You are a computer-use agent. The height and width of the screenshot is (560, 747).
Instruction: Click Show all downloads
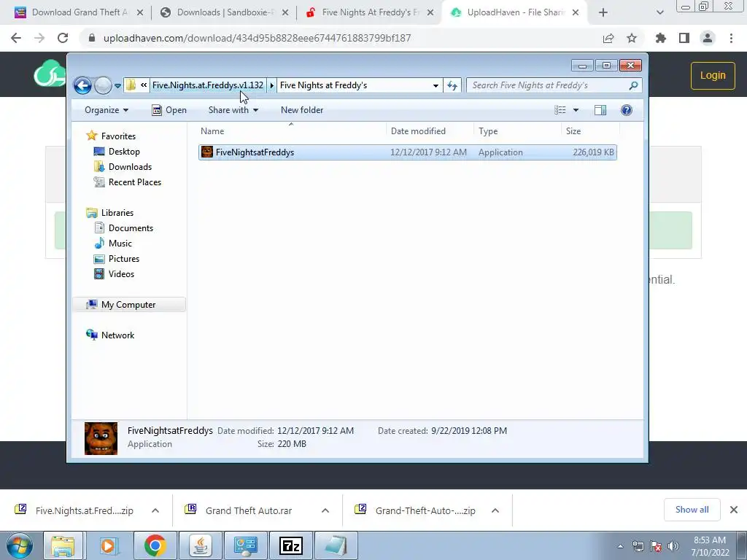click(x=692, y=510)
